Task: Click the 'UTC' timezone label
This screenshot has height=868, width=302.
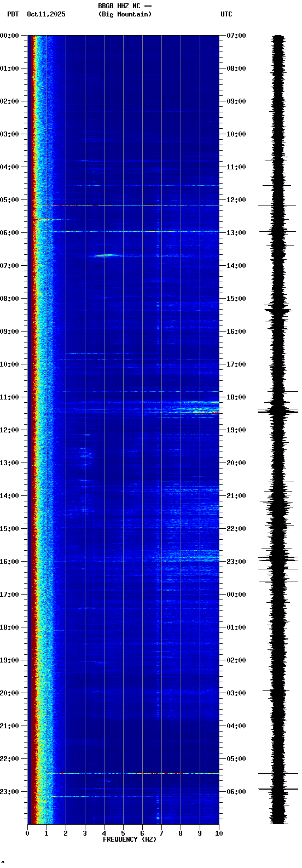Action: 226,14
